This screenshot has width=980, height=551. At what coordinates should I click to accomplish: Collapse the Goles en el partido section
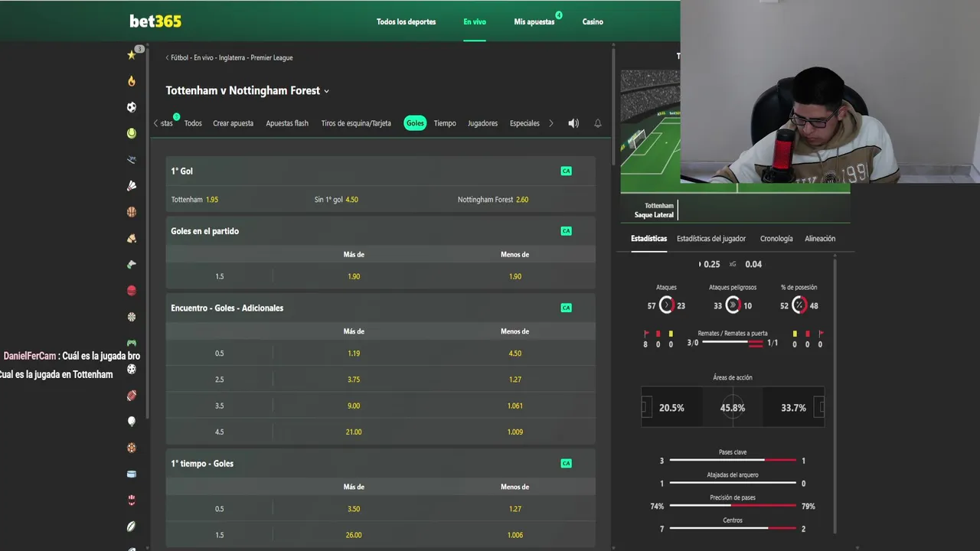point(381,230)
